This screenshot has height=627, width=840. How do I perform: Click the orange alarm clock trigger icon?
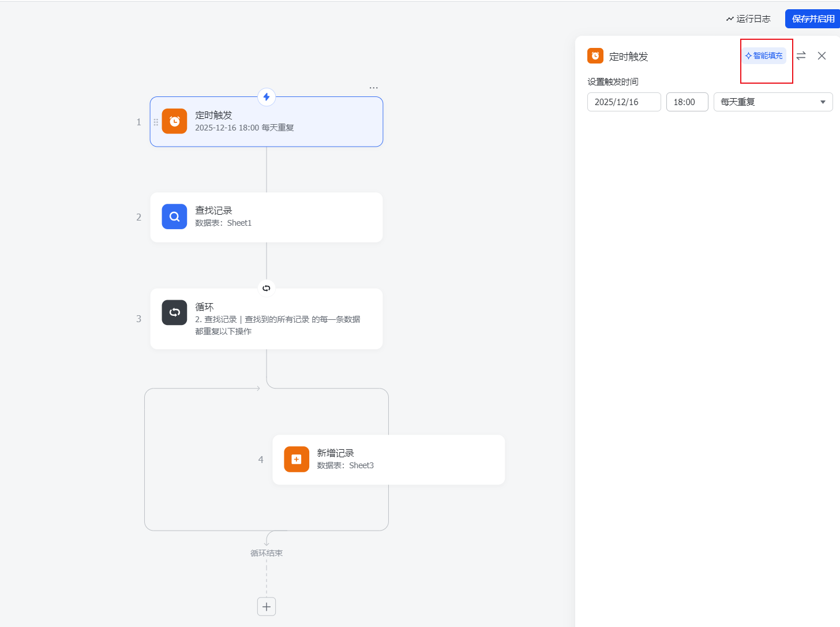coord(174,121)
